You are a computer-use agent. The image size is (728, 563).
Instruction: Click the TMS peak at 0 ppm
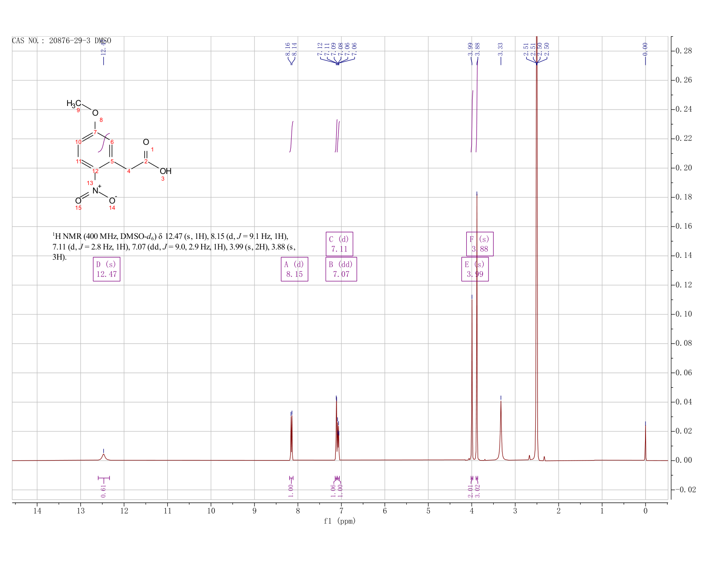pyautogui.click(x=645, y=444)
